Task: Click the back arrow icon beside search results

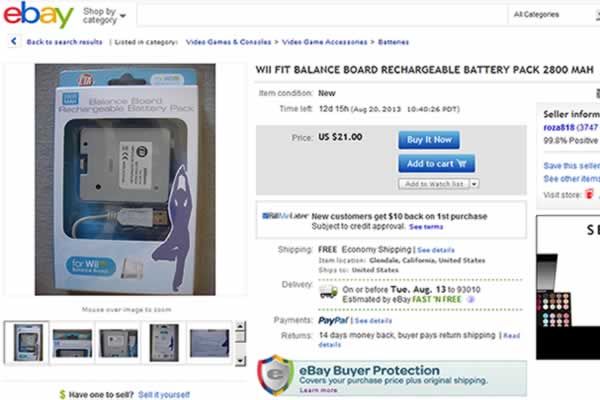Action: (14, 41)
